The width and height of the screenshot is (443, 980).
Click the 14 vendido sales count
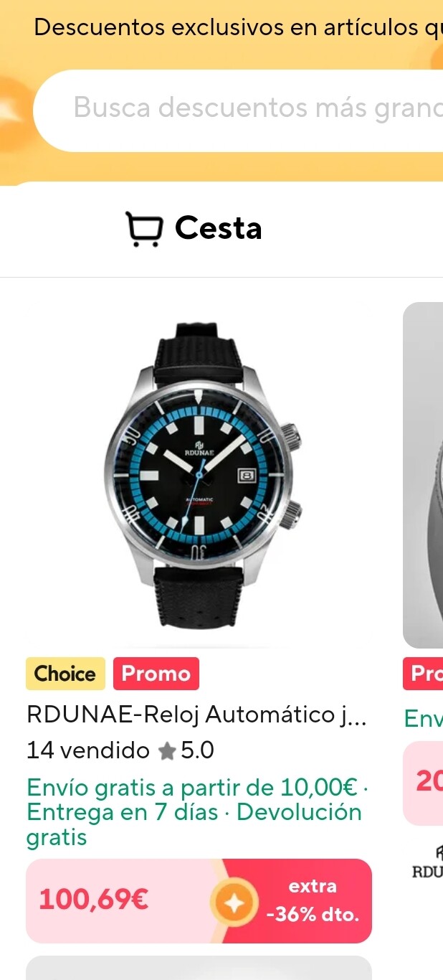(x=87, y=751)
